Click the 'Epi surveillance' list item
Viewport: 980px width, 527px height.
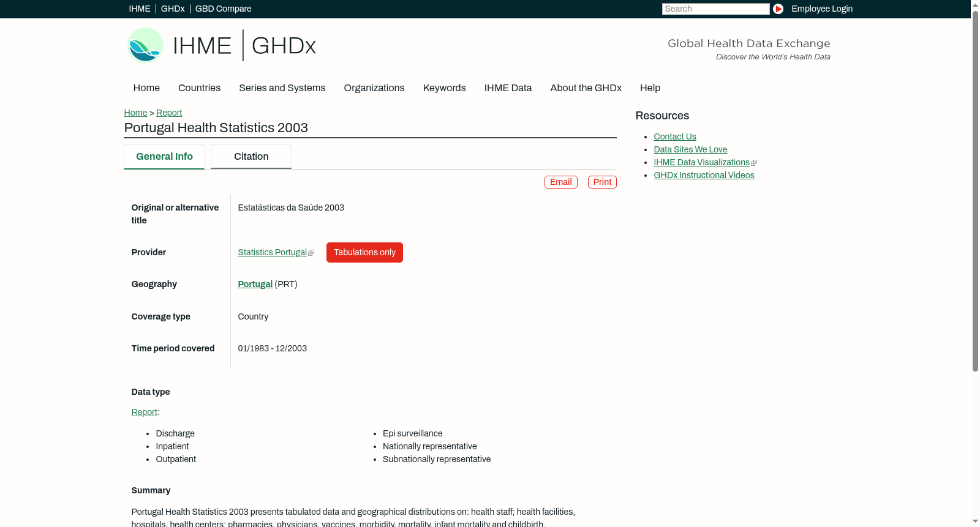412,433
